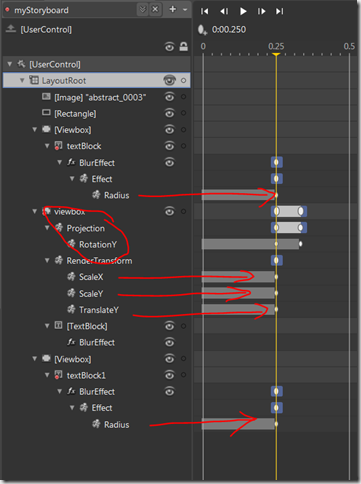Select the ScaleY property row
This screenshot has width=361, height=484.
click(x=97, y=293)
